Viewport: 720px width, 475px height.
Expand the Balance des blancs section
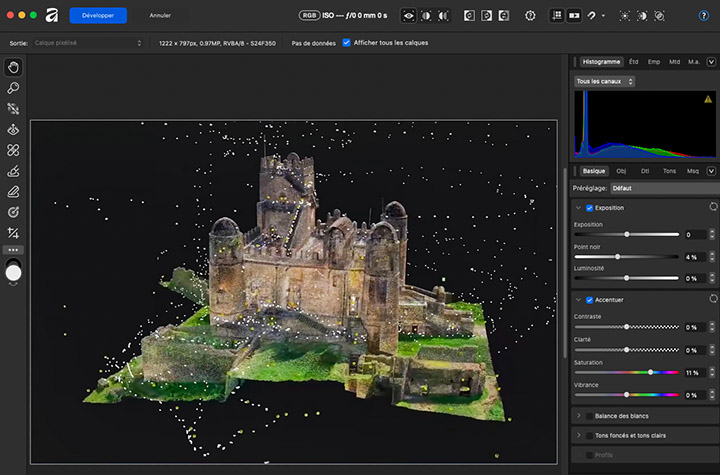pos(579,414)
